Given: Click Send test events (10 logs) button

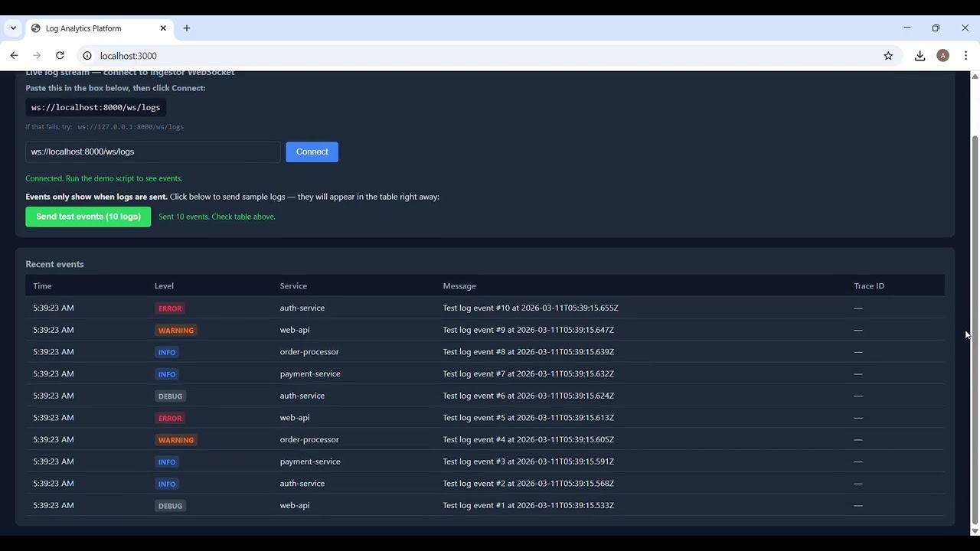Looking at the screenshot, I should click(88, 217).
